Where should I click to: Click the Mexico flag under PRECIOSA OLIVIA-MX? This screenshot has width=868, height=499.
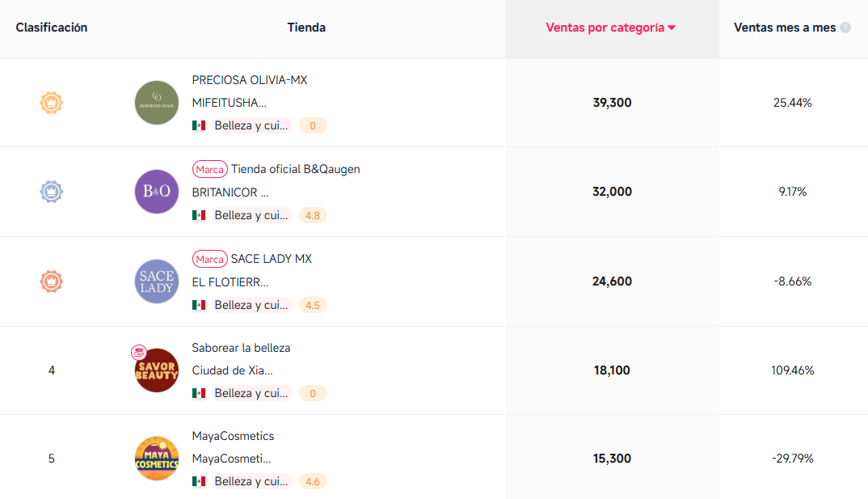[199, 125]
